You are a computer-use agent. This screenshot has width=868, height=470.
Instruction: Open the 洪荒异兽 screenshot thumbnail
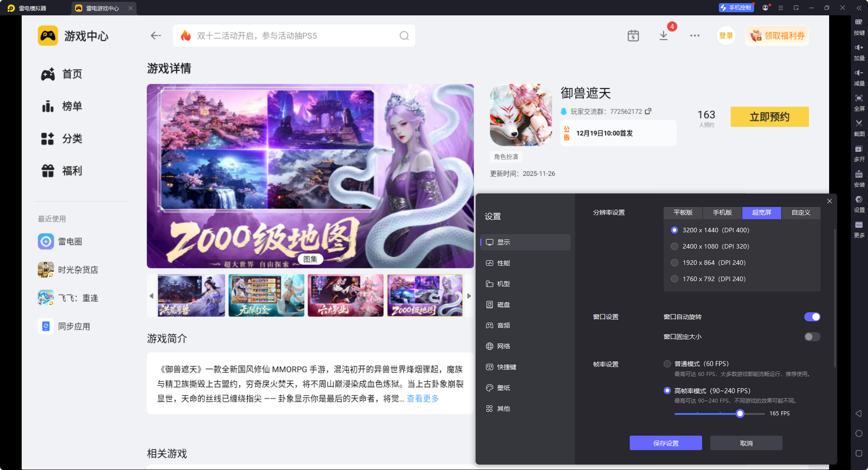191,296
